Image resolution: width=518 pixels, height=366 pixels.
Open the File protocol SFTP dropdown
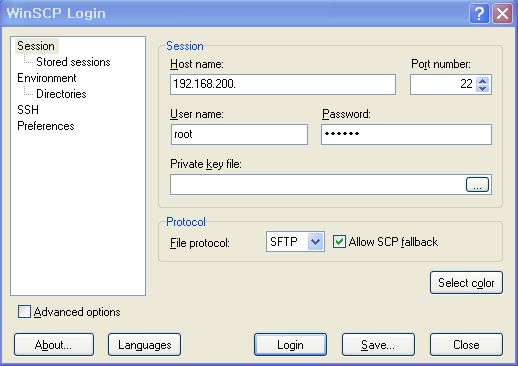tap(315, 242)
